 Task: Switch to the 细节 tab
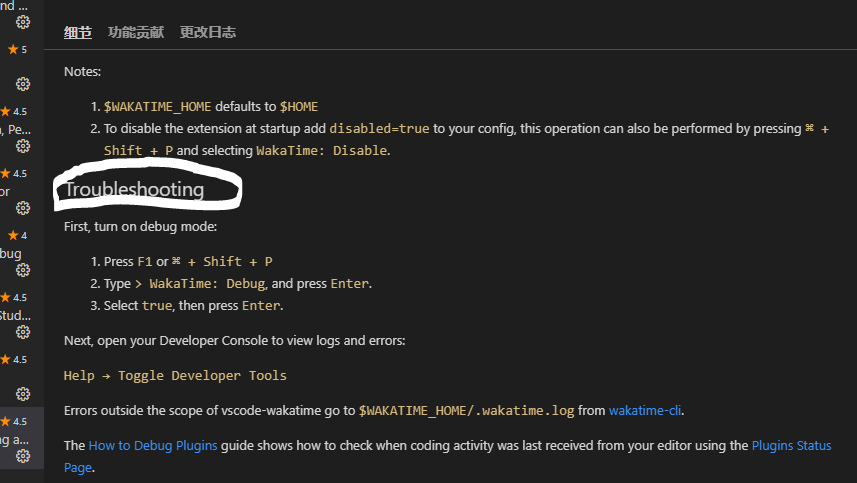78,32
